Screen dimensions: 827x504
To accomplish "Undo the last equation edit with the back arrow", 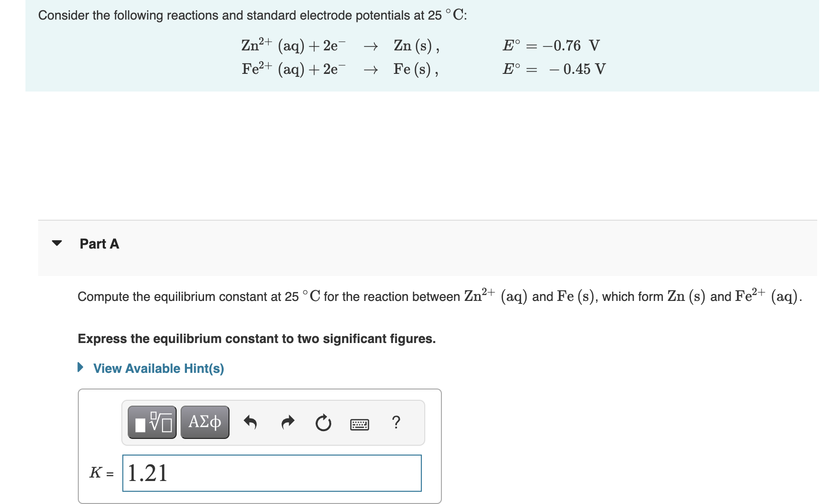I will click(x=251, y=422).
